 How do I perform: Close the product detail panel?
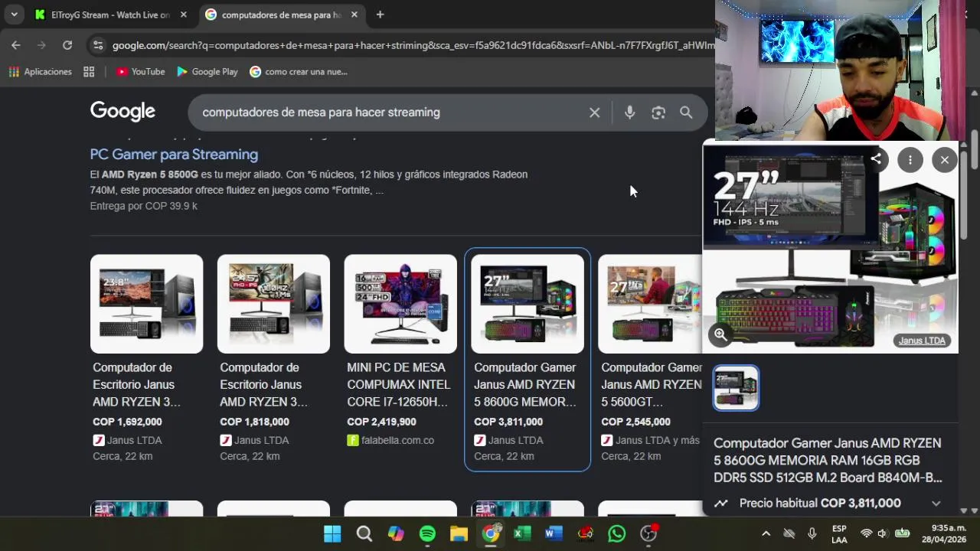coord(945,160)
